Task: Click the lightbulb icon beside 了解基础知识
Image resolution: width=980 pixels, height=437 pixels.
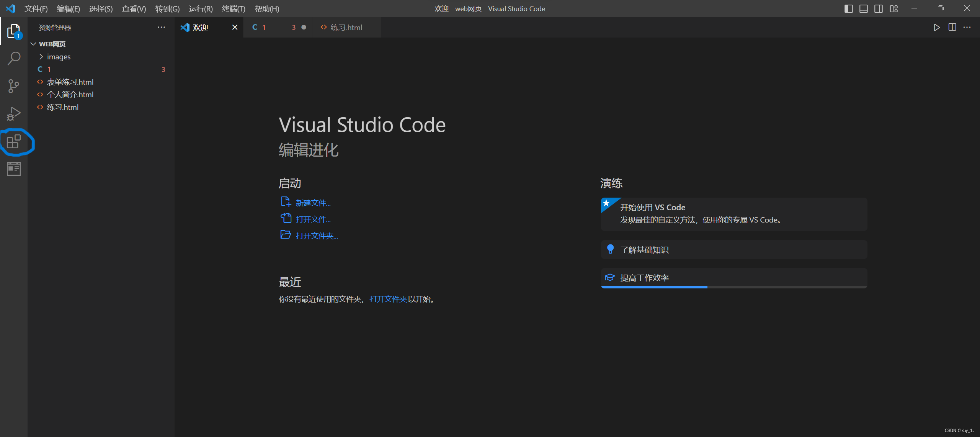Action: point(611,249)
